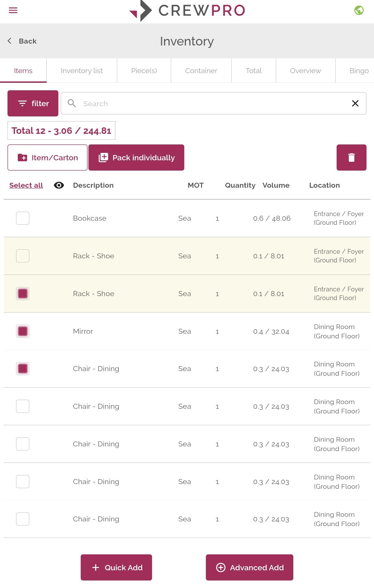Open the hamburger menu
The height and width of the screenshot is (584, 374).
coord(13,10)
